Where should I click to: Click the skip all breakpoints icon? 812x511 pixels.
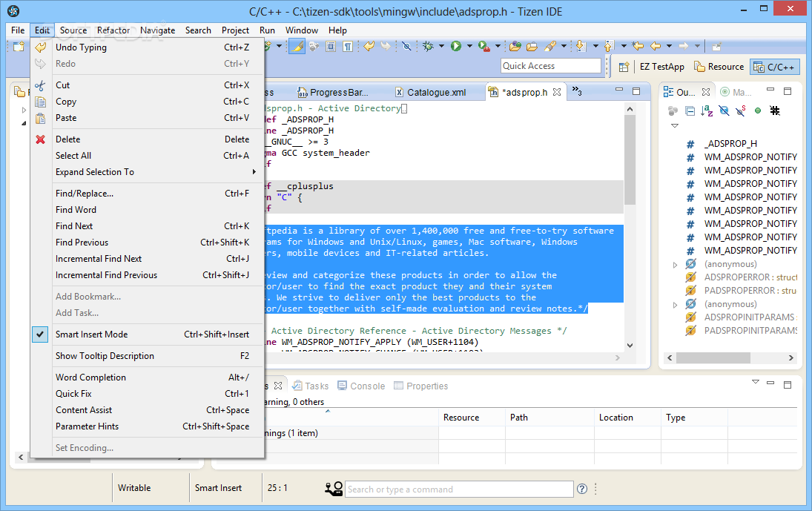(407, 47)
